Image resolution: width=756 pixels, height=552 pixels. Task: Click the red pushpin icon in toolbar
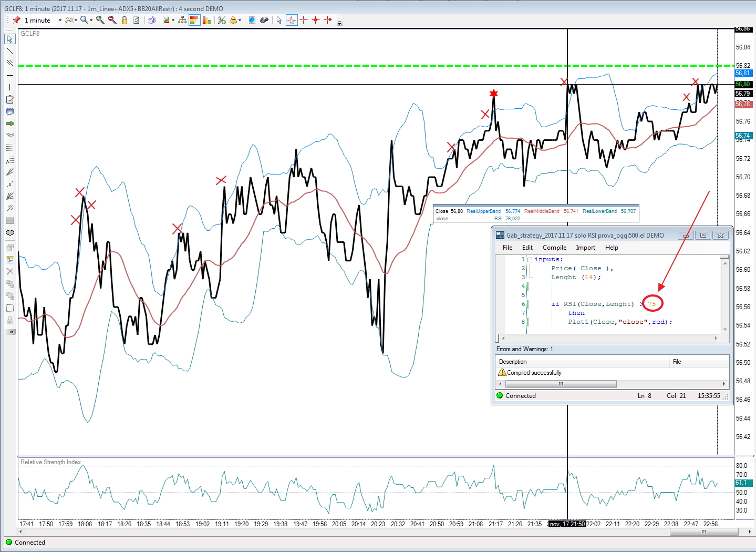[16, 20]
